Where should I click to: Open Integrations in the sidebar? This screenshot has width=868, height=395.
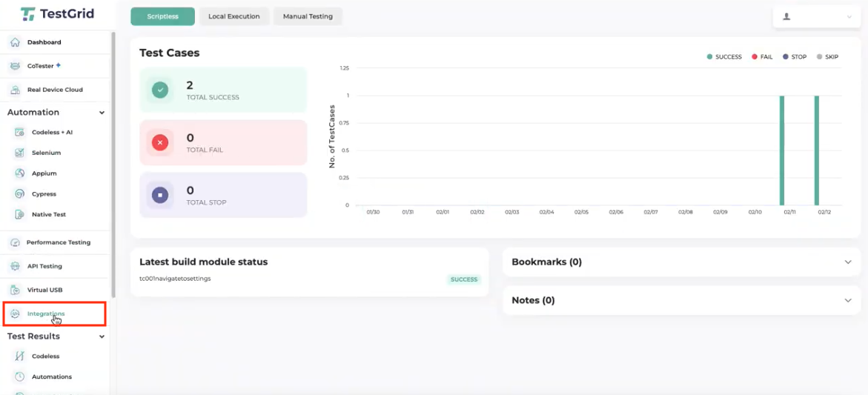[46, 313]
